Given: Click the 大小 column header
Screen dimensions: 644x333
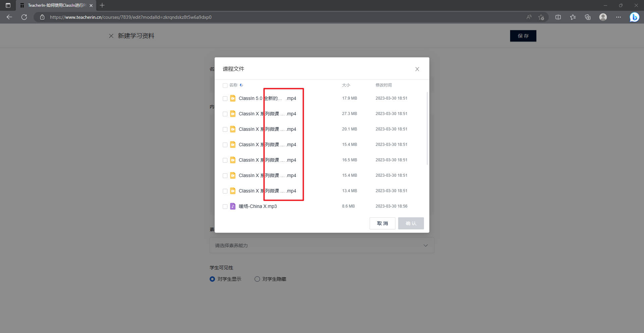Looking at the screenshot, I should click(346, 85).
